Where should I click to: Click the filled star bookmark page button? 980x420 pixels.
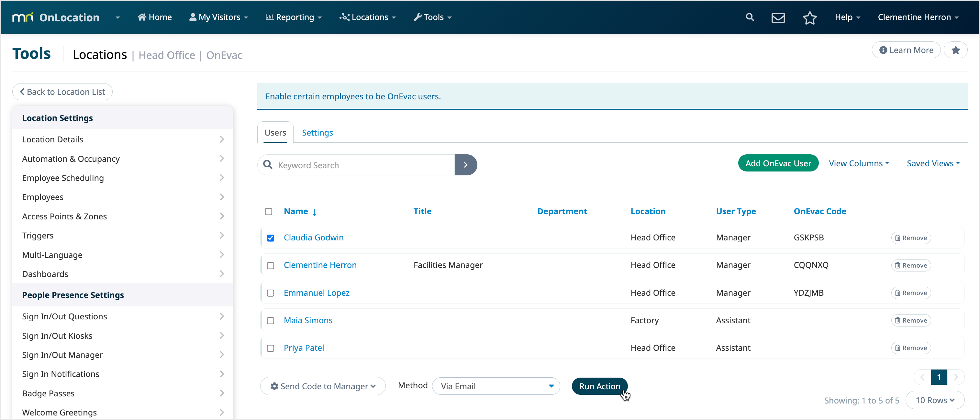click(955, 50)
